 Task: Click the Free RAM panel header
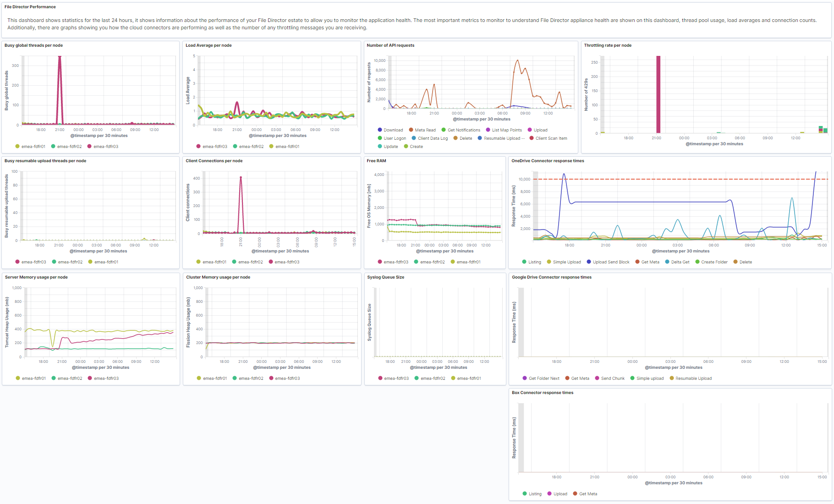[x=376, y=161]
